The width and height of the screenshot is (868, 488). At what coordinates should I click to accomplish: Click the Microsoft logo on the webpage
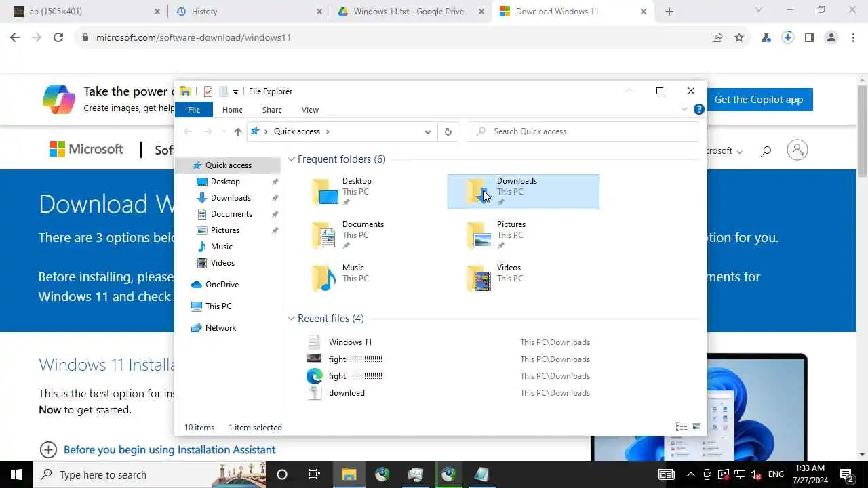point(86,149)
